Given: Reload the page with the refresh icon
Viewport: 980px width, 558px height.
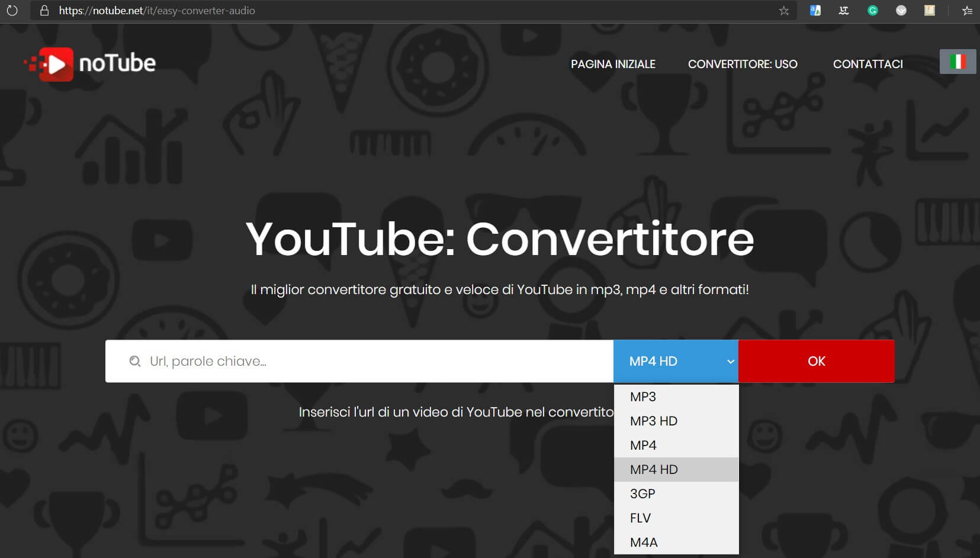Looking at the screenshot, I should point(12,11).
